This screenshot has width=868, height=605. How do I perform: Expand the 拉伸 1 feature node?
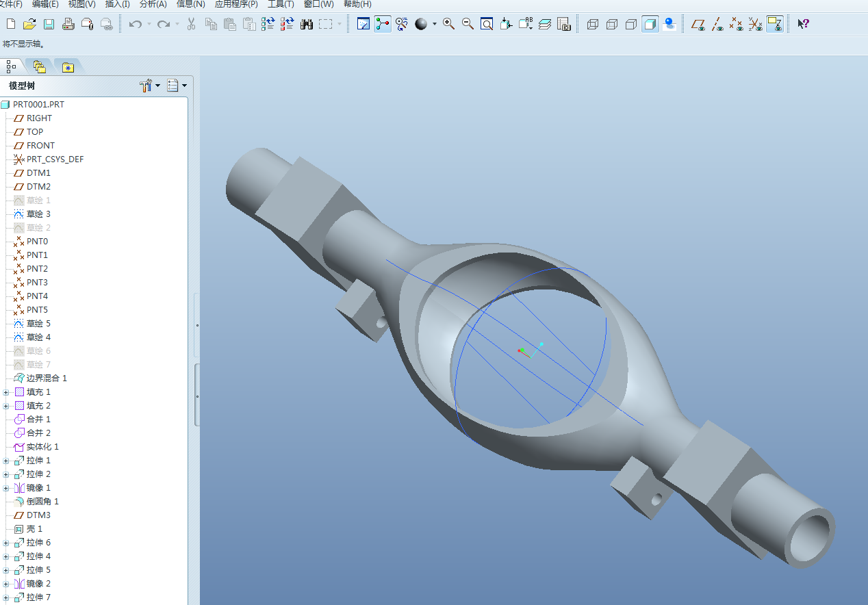[6, 461]
